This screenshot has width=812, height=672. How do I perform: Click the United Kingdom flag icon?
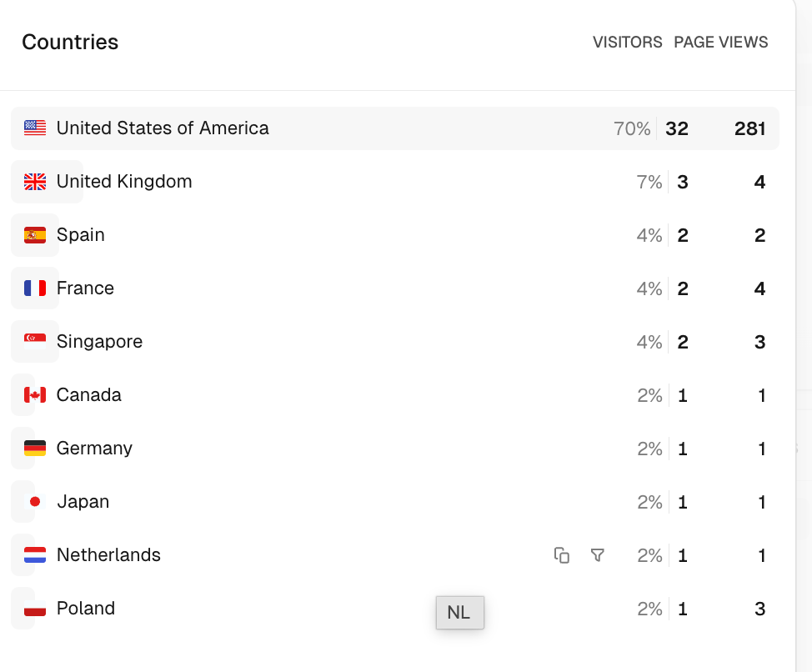tap(35, 182)
